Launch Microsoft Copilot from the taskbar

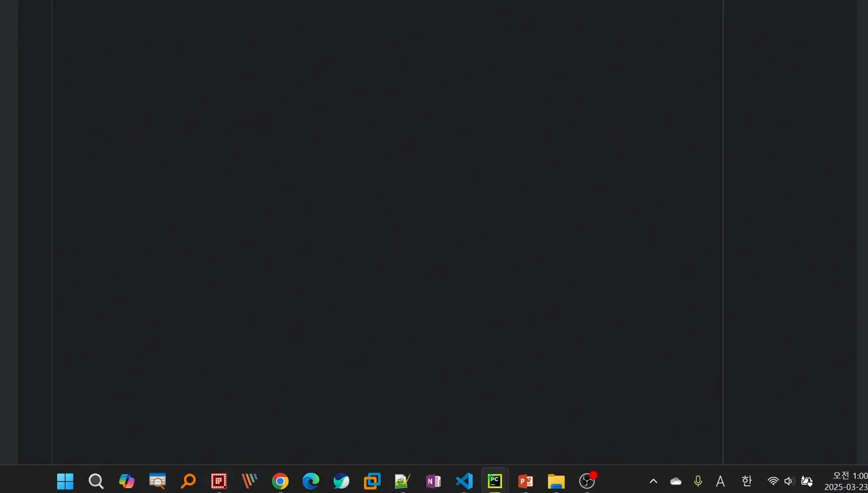pyautogui.click(x=127, y=481)
